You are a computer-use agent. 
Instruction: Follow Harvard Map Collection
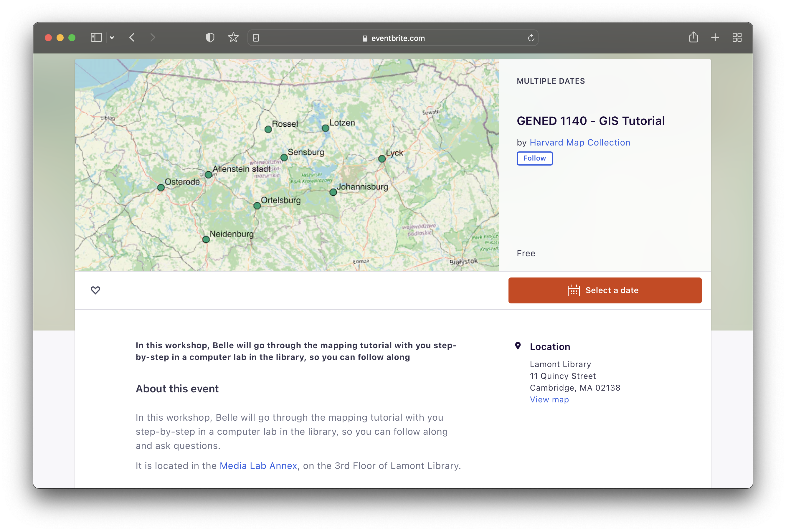tap(534, 158)
